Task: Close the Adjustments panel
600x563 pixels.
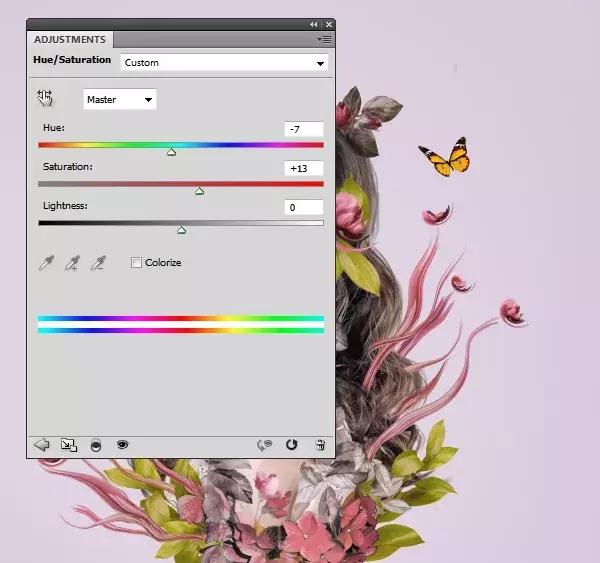Action: pos(329,24)
